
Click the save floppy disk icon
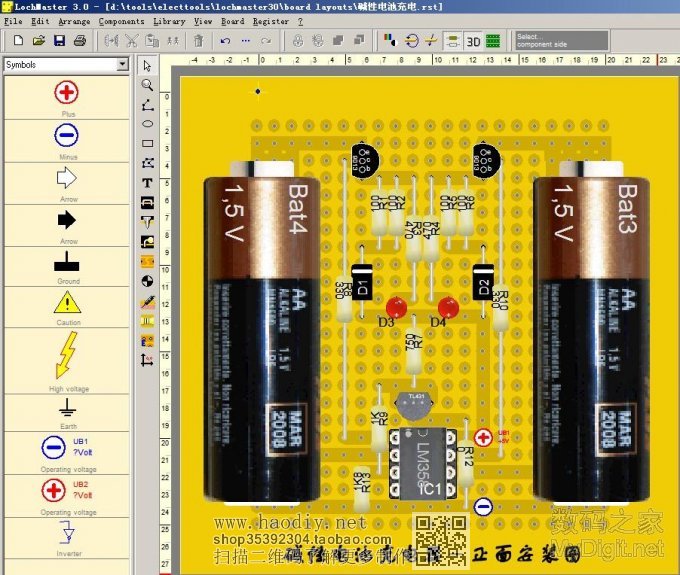point(59,41)
